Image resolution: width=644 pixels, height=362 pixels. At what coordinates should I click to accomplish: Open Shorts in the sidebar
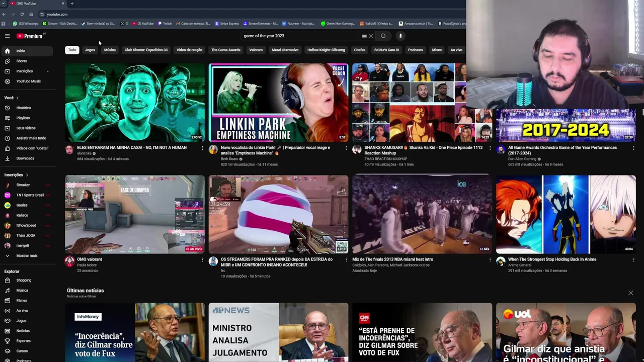pyautogui.click(x=27, y=61)
